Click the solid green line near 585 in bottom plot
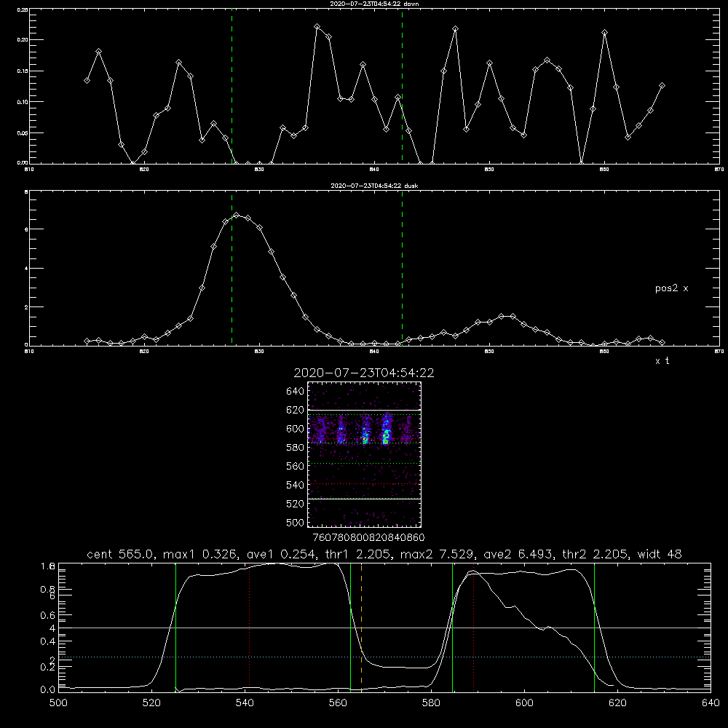The width and height of the screenshot is (728, 728). point(452,627)
